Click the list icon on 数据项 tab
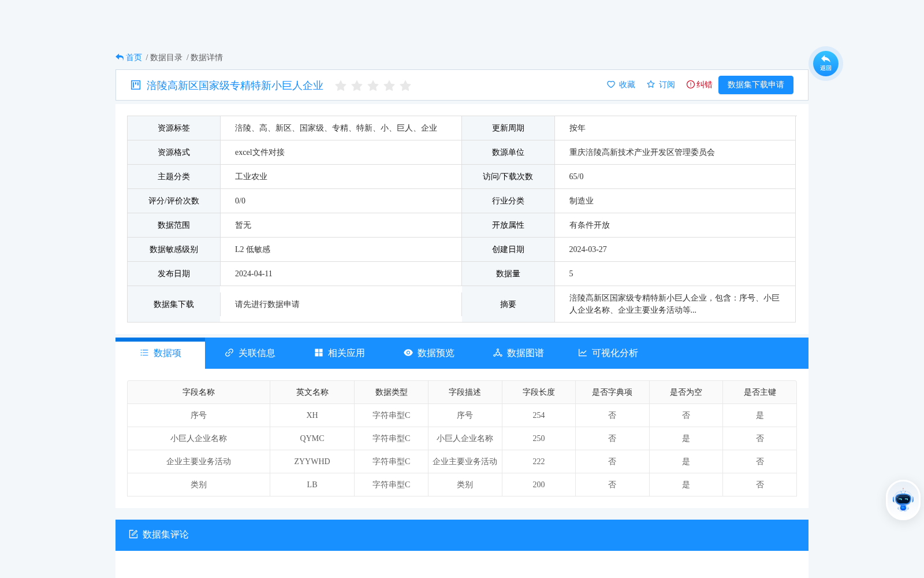This screenshot has height=578, width=924. [x=144, y=353]
